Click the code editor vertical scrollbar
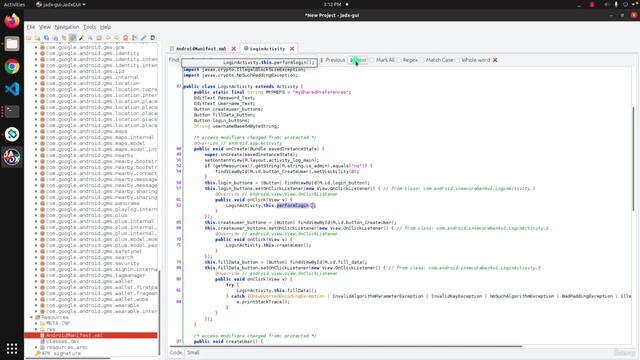The width and height of the screenshot is (640, 360). 634,159
